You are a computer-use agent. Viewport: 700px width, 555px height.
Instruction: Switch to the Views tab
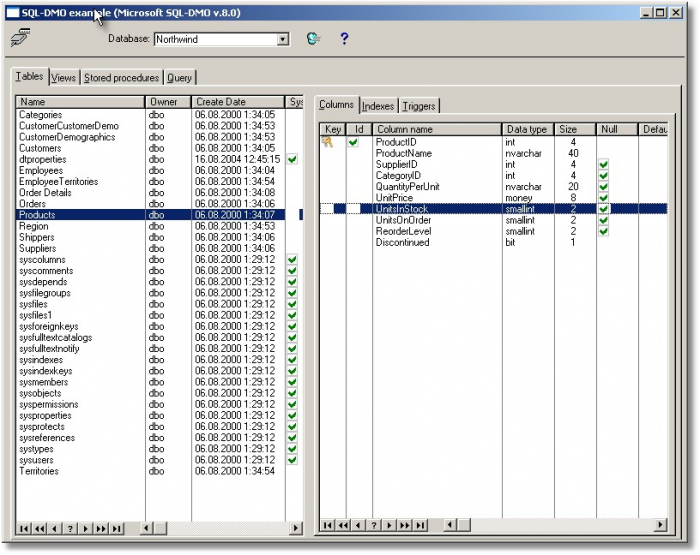[63, 78]
